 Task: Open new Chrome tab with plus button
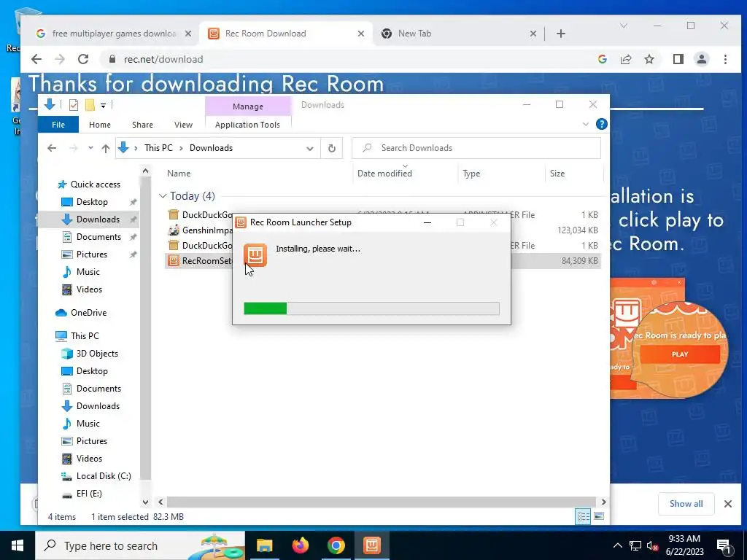coord(561,34)
